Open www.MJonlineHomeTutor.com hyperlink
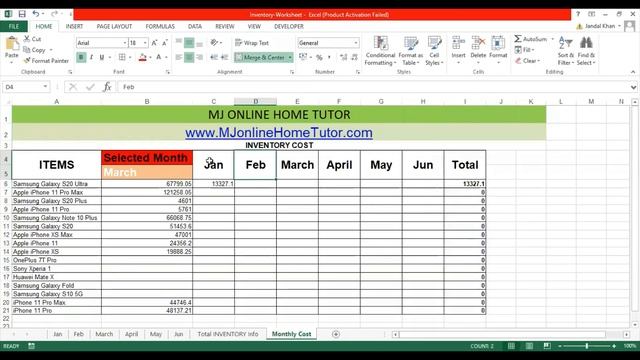The height and width of the screenshot is (360, 640). [279, 133]
